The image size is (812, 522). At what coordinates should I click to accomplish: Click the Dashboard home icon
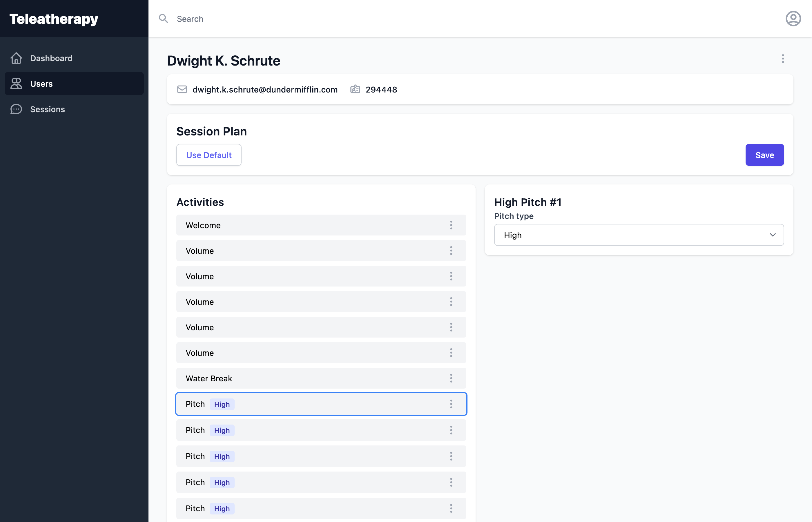pyautogui.click(x=16, y=58)
